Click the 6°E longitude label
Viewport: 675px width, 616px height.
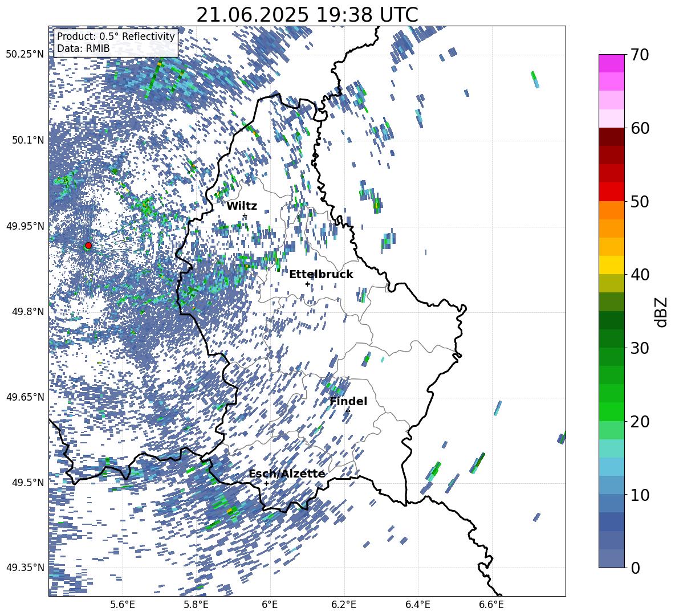270,605
